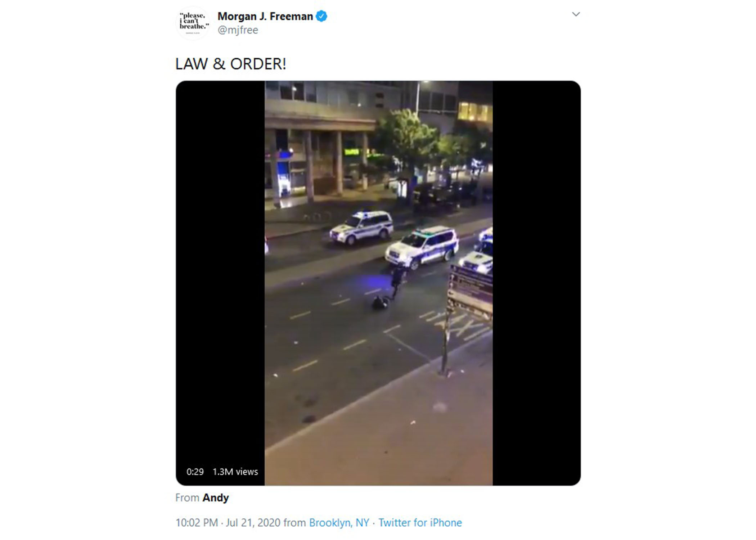Play the embedded street video
Viewport: 756px width, 540px height.
[378, 283]
